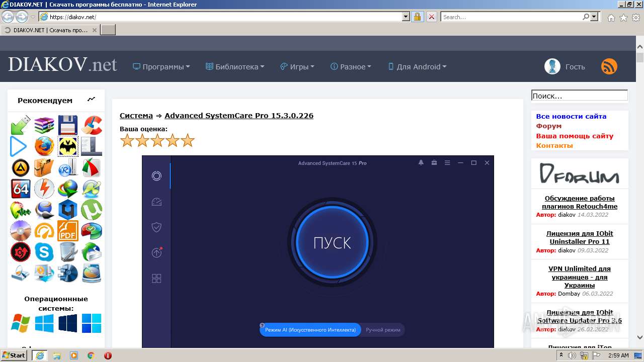Select the dark blue Windows 10 logo
Screen dimensions: 644x362
pyautogui.click(x=68, y=323)
